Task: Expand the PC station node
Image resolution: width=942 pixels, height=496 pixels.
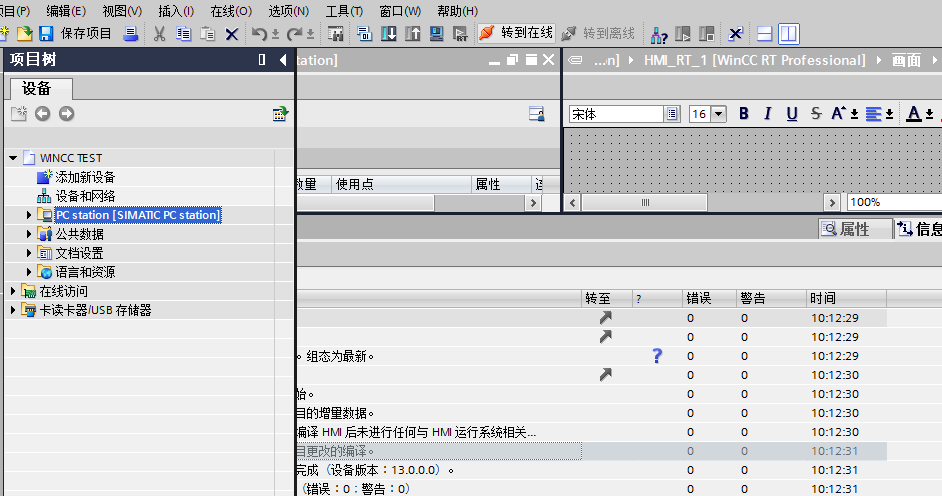Action: pos(29,215)
